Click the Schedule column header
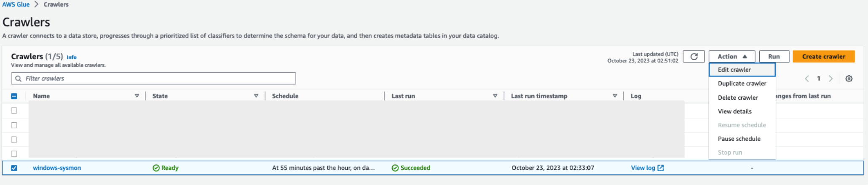The width and height of the screenshot is (868, 185). [x=285, y=96]
